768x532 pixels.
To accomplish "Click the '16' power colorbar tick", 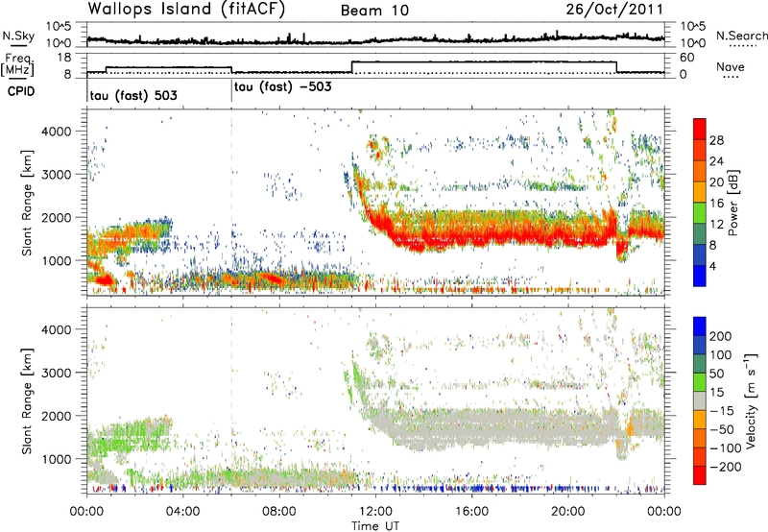I will coord(716,204).
